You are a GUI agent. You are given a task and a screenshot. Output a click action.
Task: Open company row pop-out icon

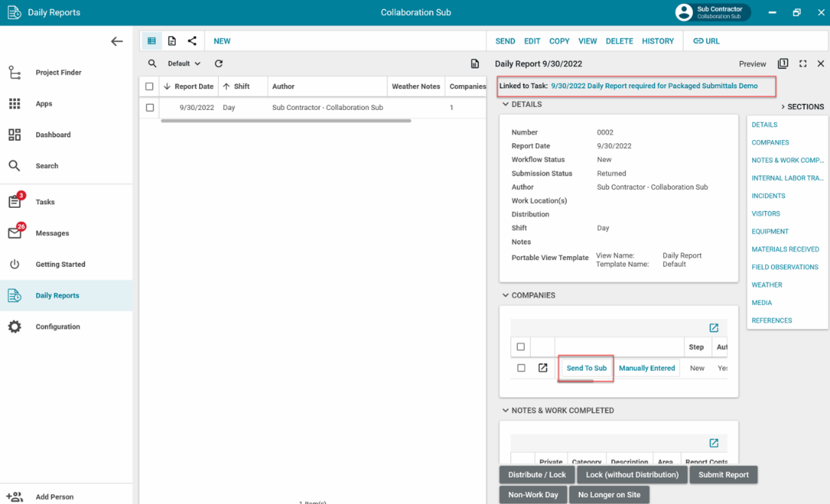click(543, 368)
